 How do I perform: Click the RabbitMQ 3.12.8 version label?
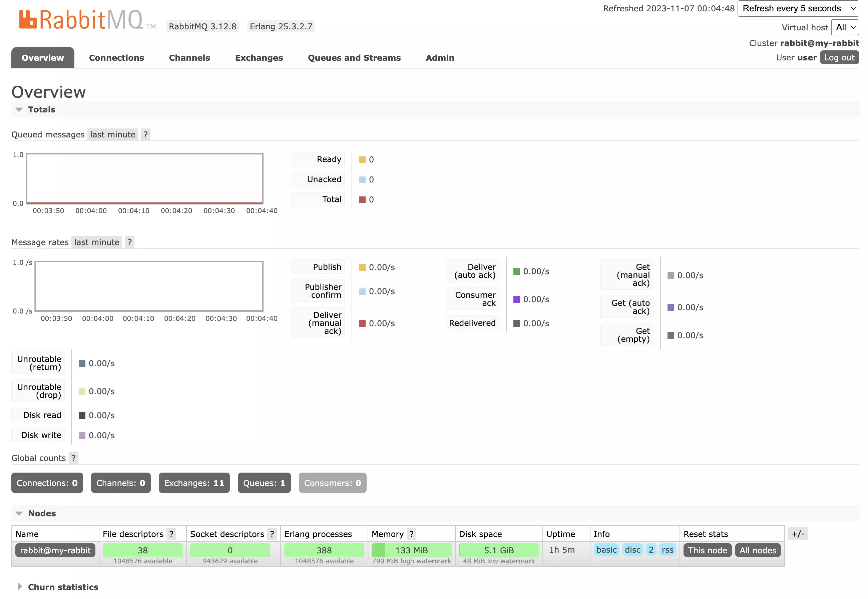pyautogui.click(x=202, y=26)
